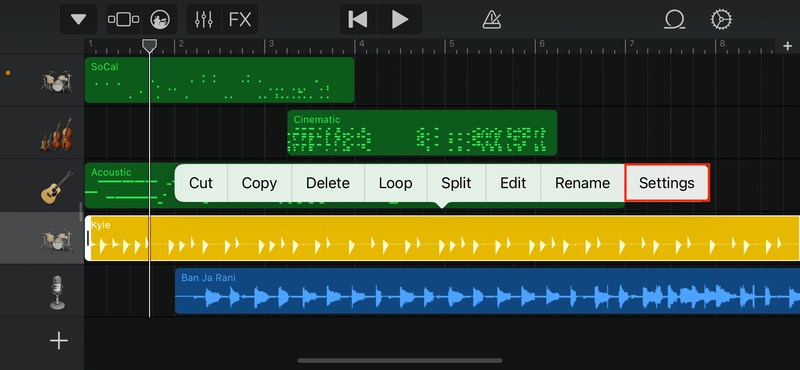Add song section with plus in ruler
The image size is (800, 370).
tap(787, 46)
